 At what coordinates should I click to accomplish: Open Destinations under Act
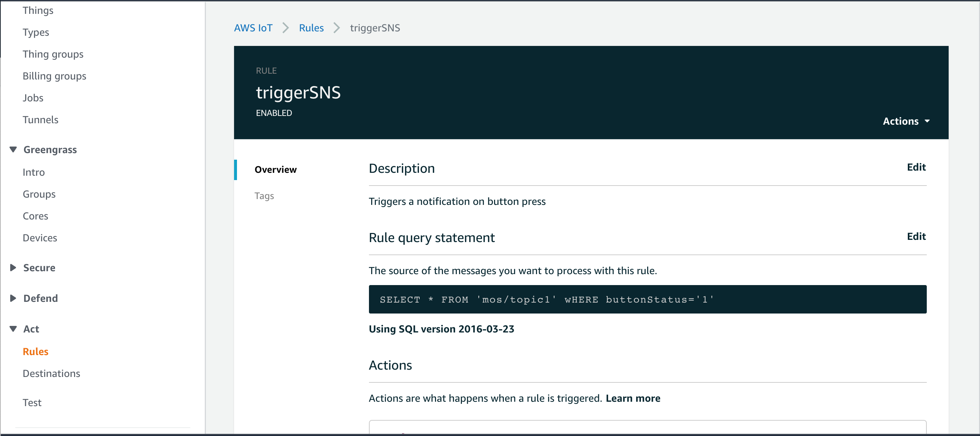coord(51,373)
